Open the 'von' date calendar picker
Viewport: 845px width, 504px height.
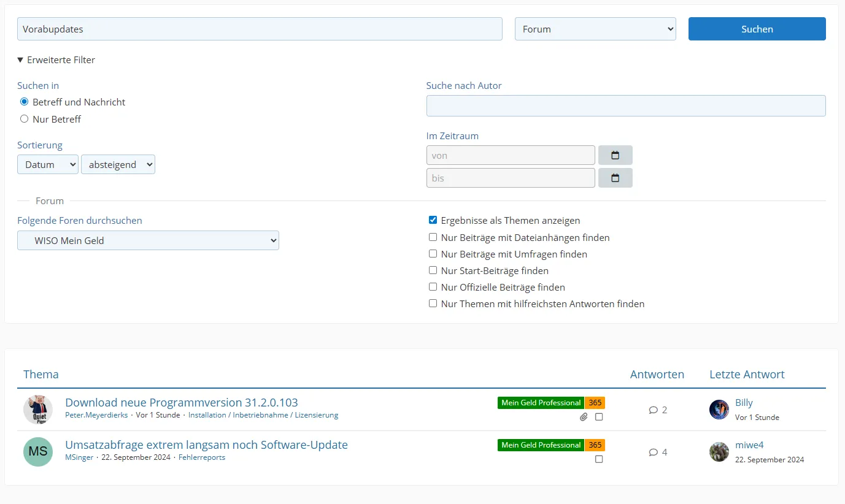coord(615,155)
